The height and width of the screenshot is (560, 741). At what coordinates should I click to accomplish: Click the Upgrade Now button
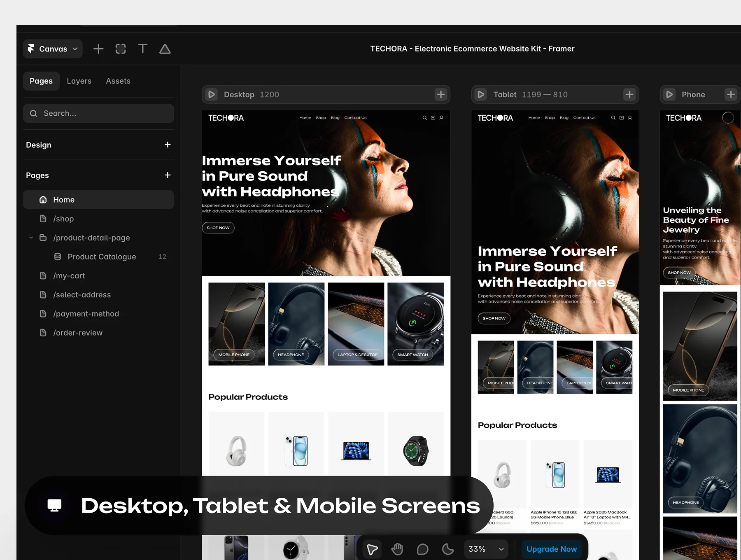pyautogui.click(x=552, y=549)
